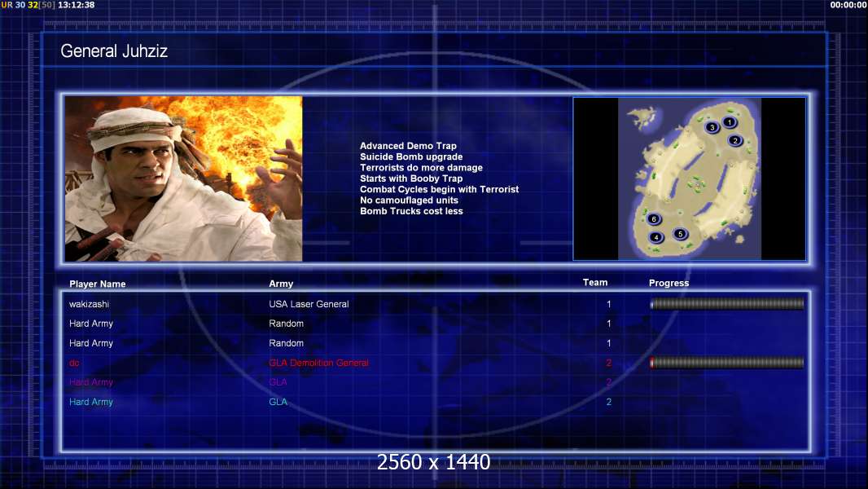Image resolution: width=868 pixels, height=489 pixels.
Task: Select the wakizashi player name
Action: [89, 304]
